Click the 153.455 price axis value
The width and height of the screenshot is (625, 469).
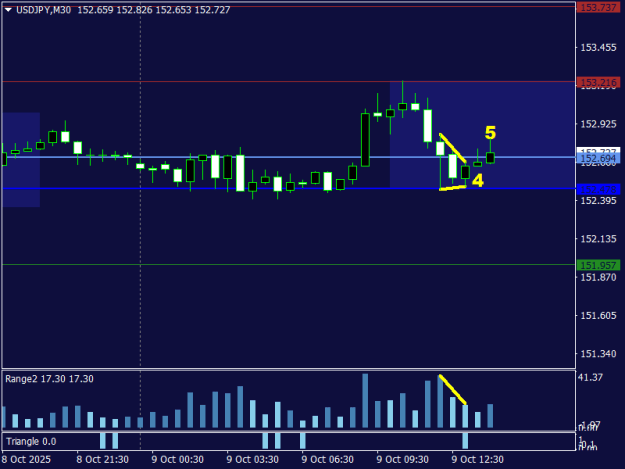(x=598, y=48)
